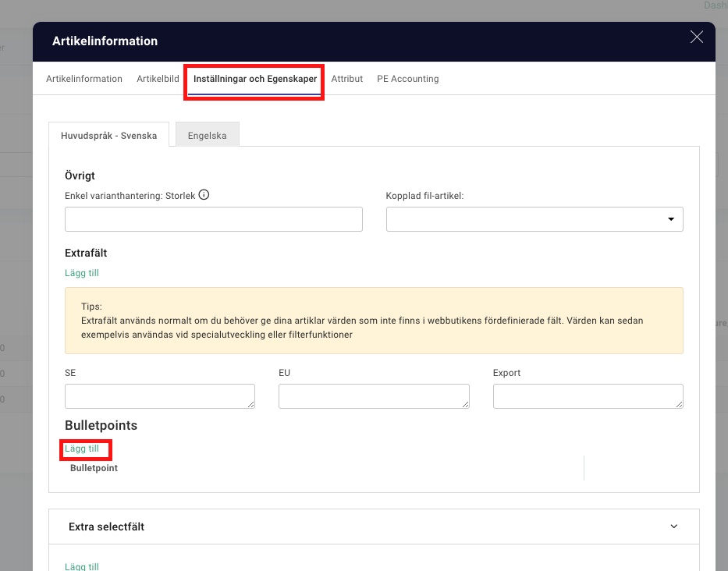The width and height of the screenshot is (728, 571).
Task: Click the Enkel varianthantering Storlek input
Action: (214, 219)
